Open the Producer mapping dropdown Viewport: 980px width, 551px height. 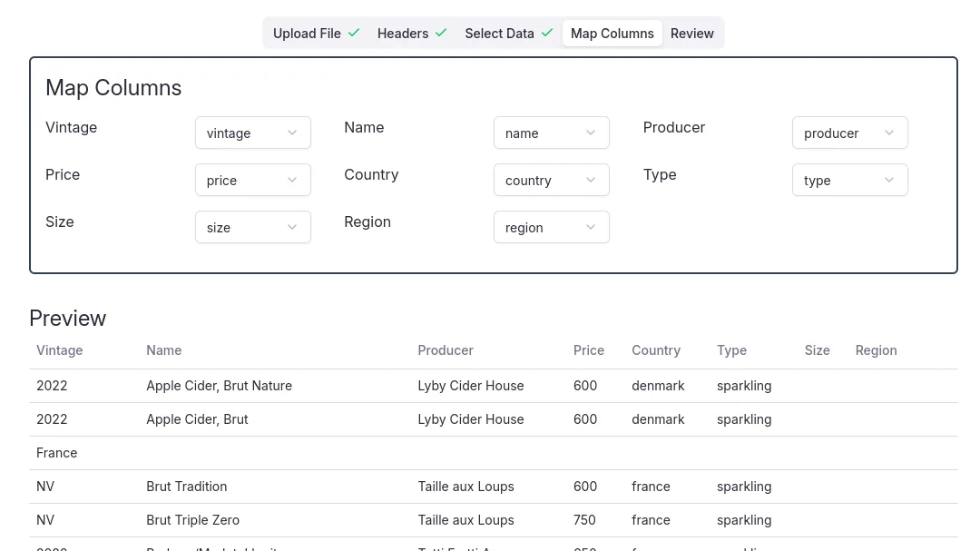[849, 133]
